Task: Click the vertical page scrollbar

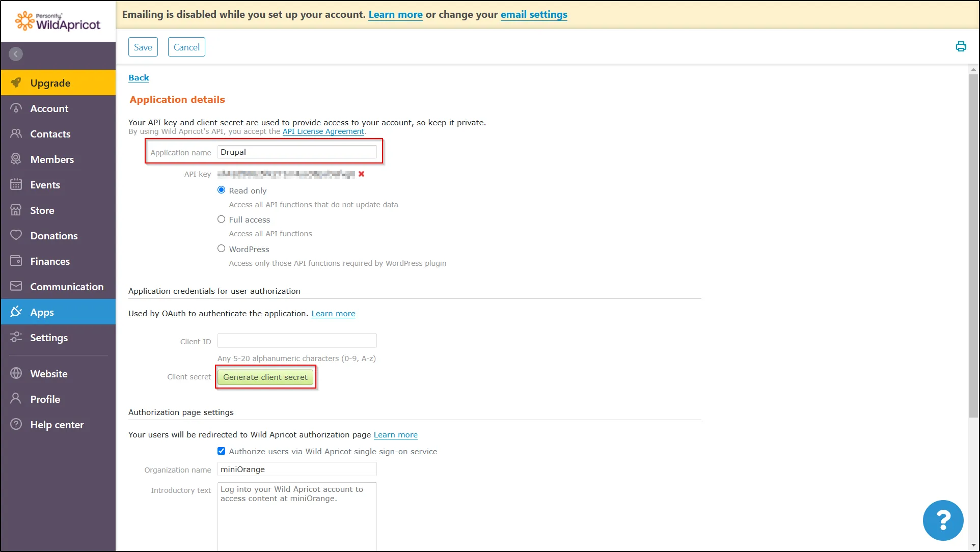Action: pyautogui.click(x=973, y=245)
